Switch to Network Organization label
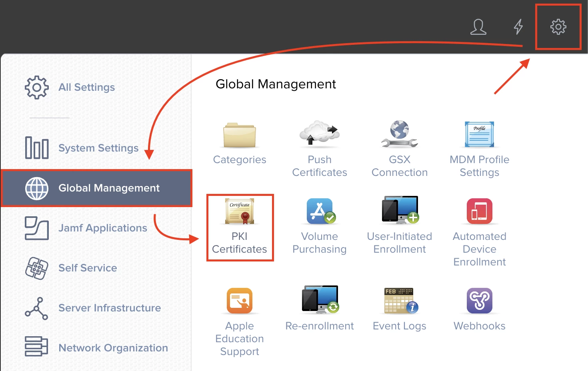 (113, 348)
